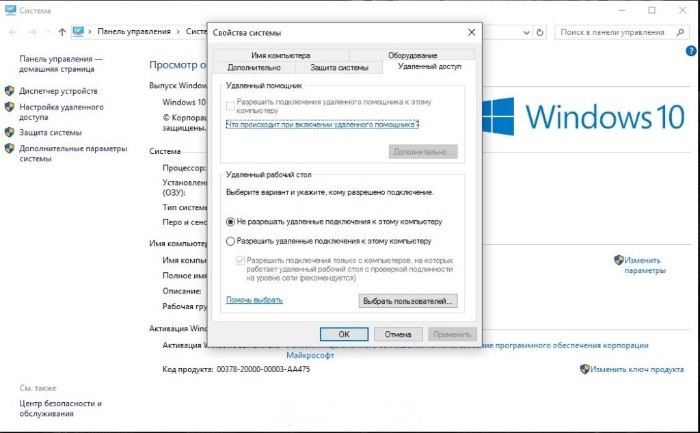This screenshot has width=700, height=433.
Task: Select the magnifier icon in the search box
Action: click(680, 32)
